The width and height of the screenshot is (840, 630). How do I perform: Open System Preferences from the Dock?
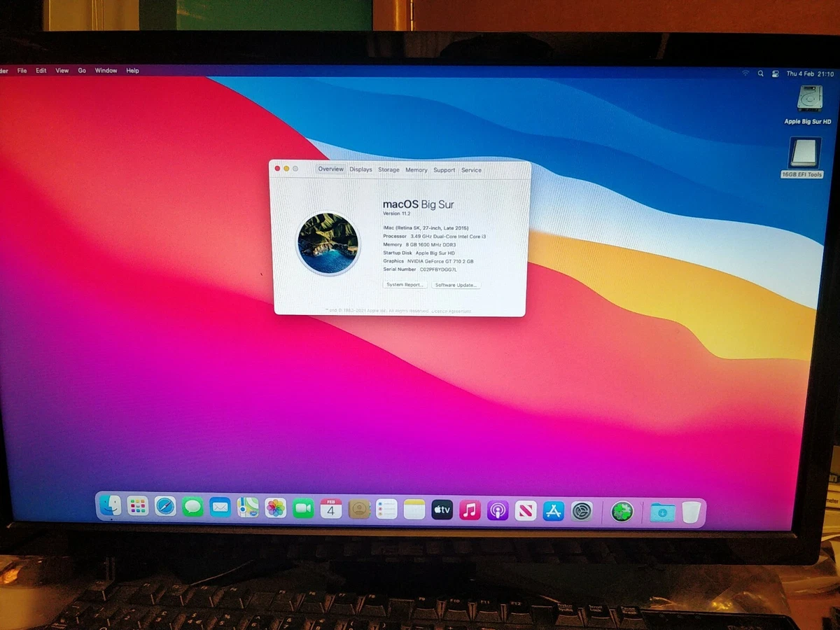[582, 512]
